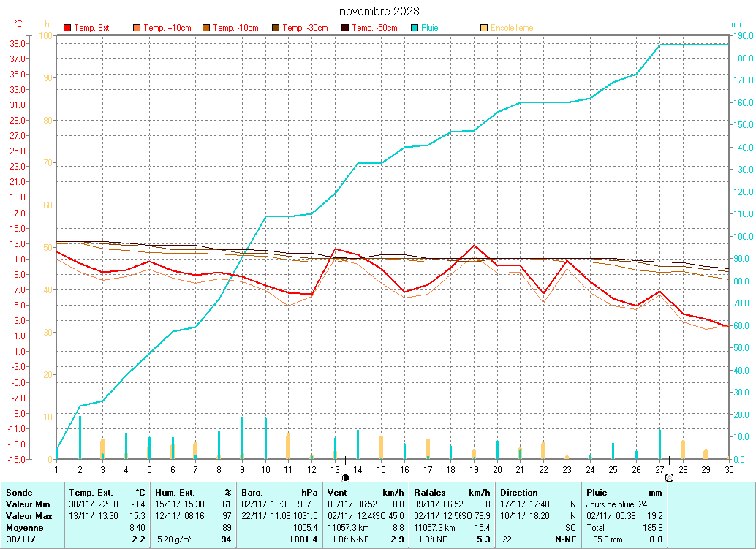Click day 15 on the x-axis
756x549 pixels.
click(381, 469)
